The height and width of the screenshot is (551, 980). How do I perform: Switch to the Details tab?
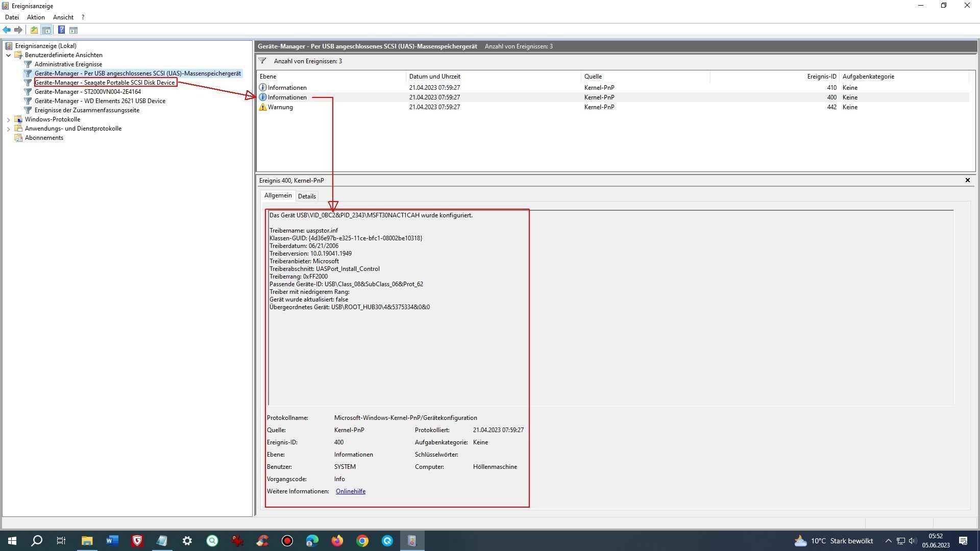[x=307, y=196]
